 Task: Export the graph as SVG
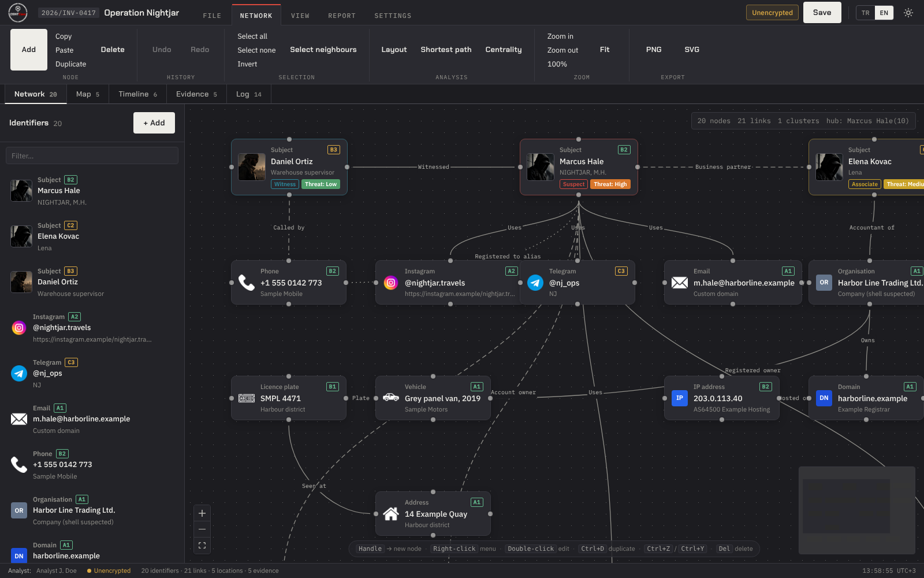click(x=692, y=50)
